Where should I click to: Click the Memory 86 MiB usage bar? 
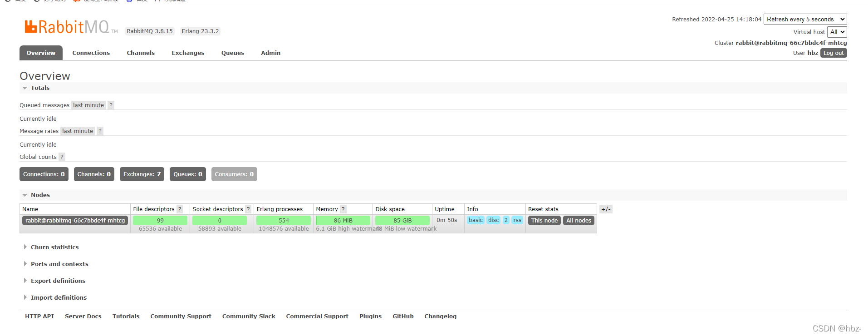(343, 221)
